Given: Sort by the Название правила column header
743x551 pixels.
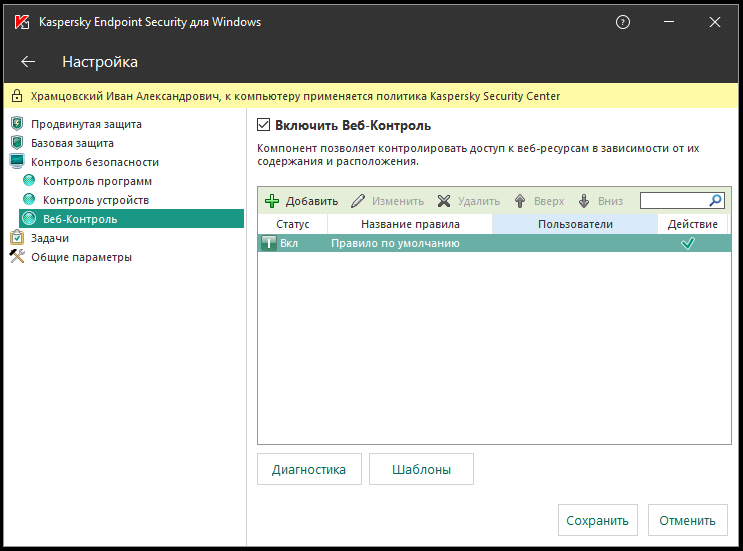Looking at the screenshot, I should [x=410, y=225].
